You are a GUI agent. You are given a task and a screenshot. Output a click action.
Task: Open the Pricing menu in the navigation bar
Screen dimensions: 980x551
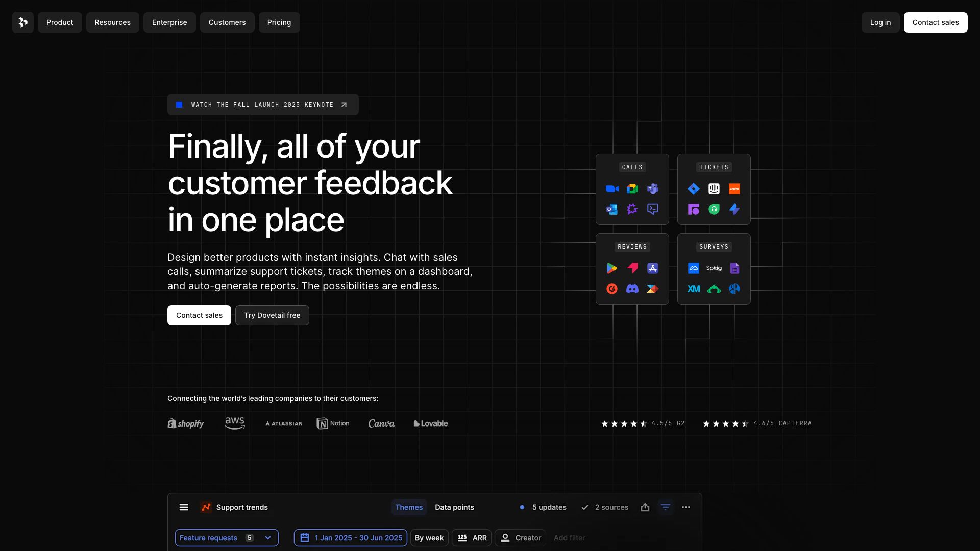coord(279,22)
